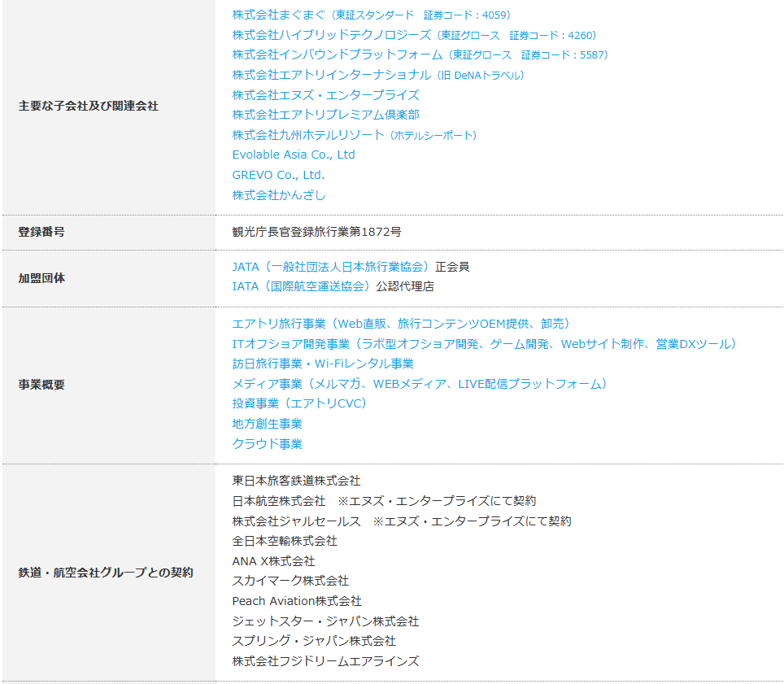Click 株式会社かんざし link
The width and height of the screenshot is (784, 684).
point(279,195)
